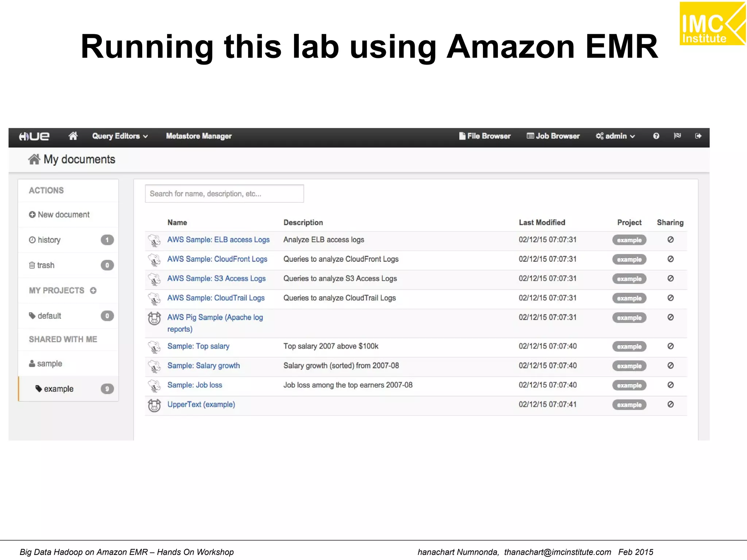Click New document in Actions panel

[x=59, y=215]
